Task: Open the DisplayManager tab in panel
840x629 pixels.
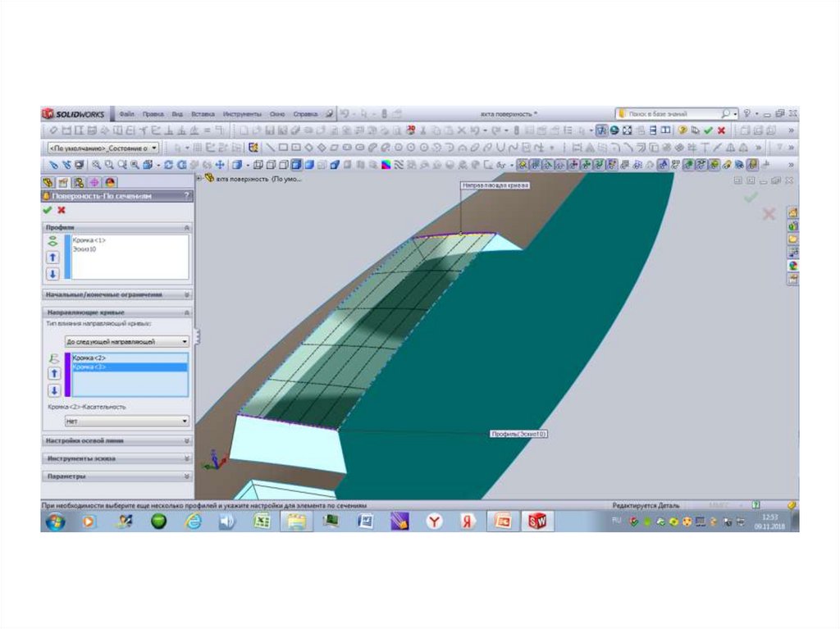Action: click(x=108, y=182)
